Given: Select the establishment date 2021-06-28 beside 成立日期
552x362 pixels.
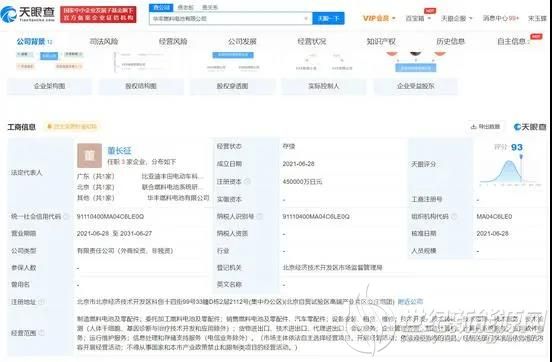Looking at the screenshot, I should coord(298,164).
